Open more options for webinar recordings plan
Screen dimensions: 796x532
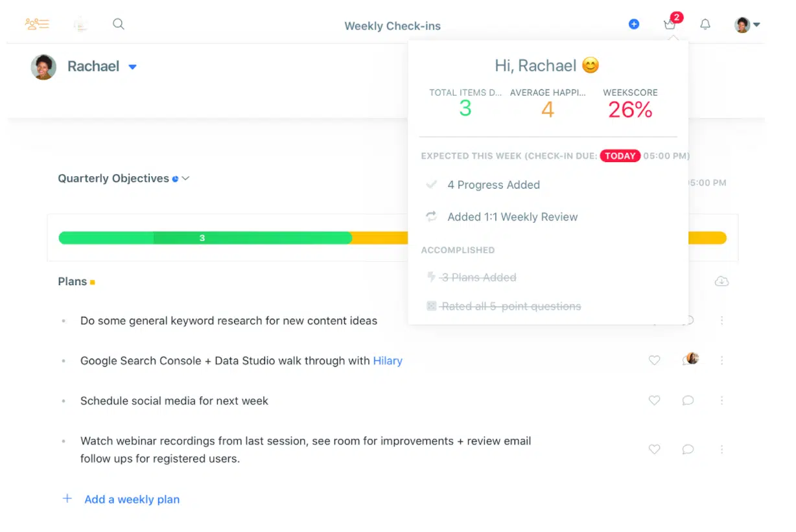[x=721, y=449]
